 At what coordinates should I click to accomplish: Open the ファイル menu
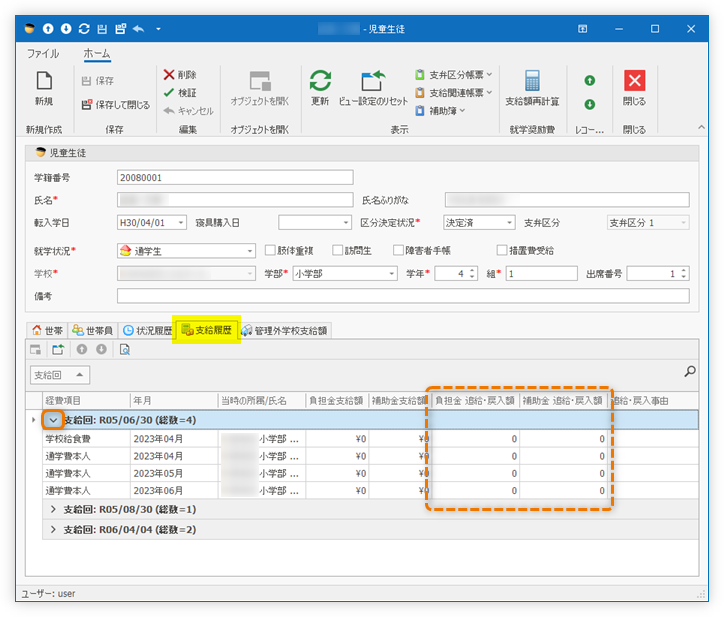pyautogui.click(x=43, y=54)
